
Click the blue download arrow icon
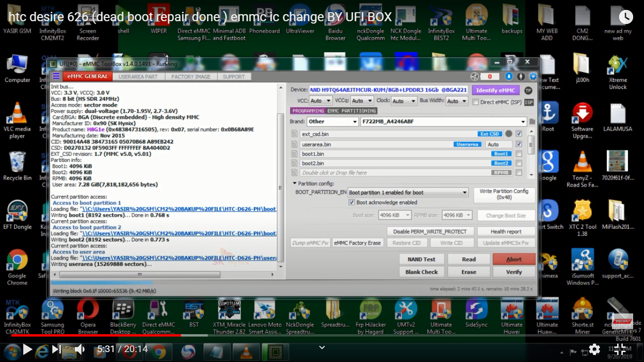click(x=509, y=76)
